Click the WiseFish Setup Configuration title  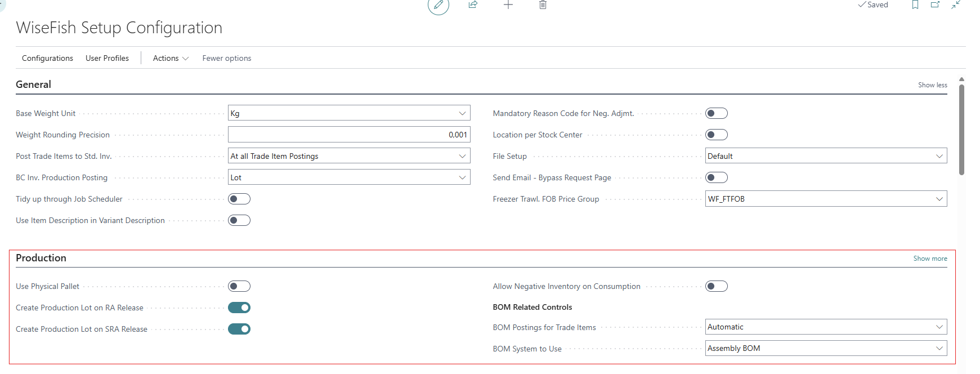(119, 28)
